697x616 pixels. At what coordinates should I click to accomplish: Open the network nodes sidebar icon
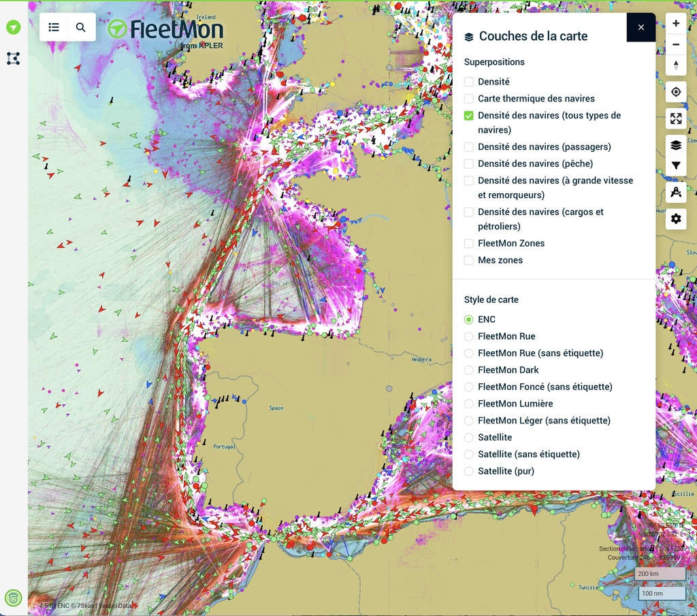[13, 59]
